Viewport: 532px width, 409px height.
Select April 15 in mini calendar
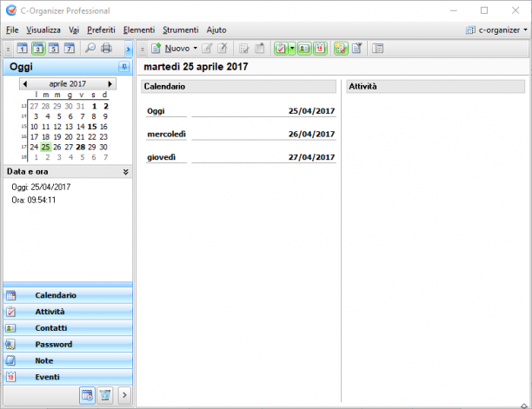(x=92, y=127)
